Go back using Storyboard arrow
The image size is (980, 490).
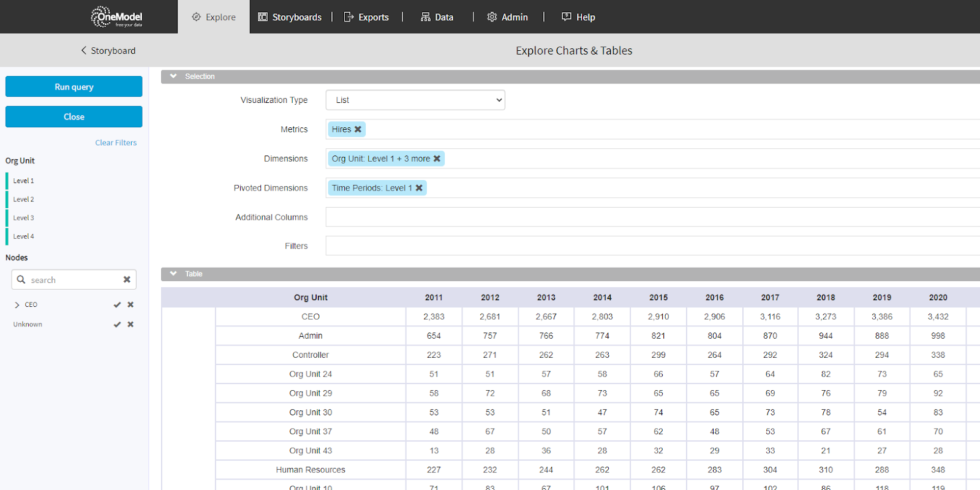tap(84, 51)
